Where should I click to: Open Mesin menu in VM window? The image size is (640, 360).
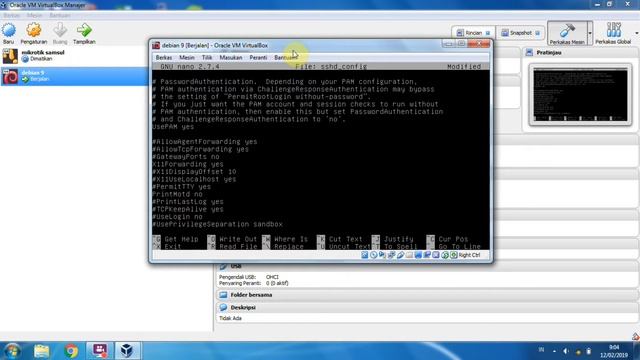tap(187, 58)
